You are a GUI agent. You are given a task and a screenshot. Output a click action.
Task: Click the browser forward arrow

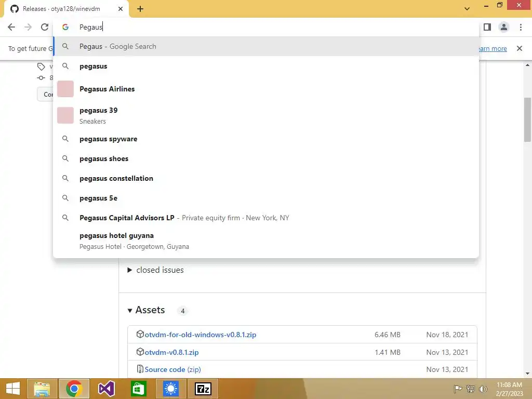pos(28,27)
